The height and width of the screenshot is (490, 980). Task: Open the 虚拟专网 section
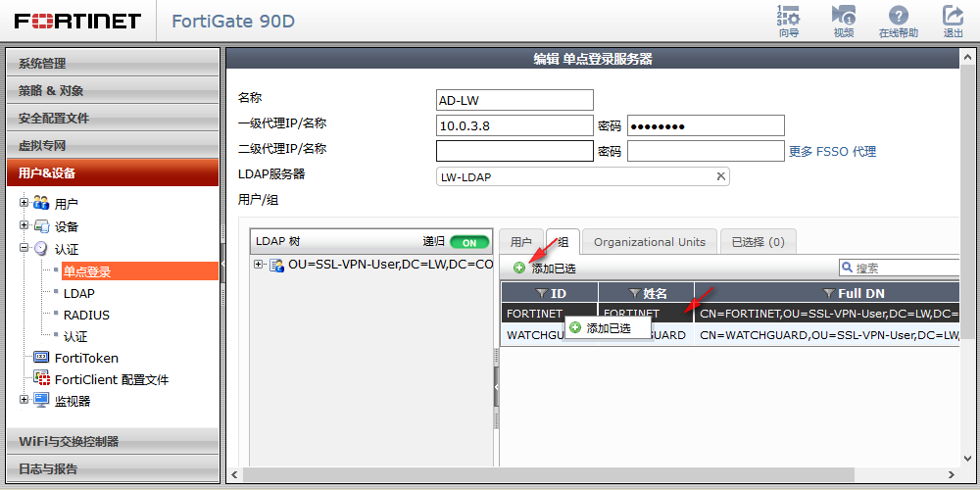click(113, 146)
